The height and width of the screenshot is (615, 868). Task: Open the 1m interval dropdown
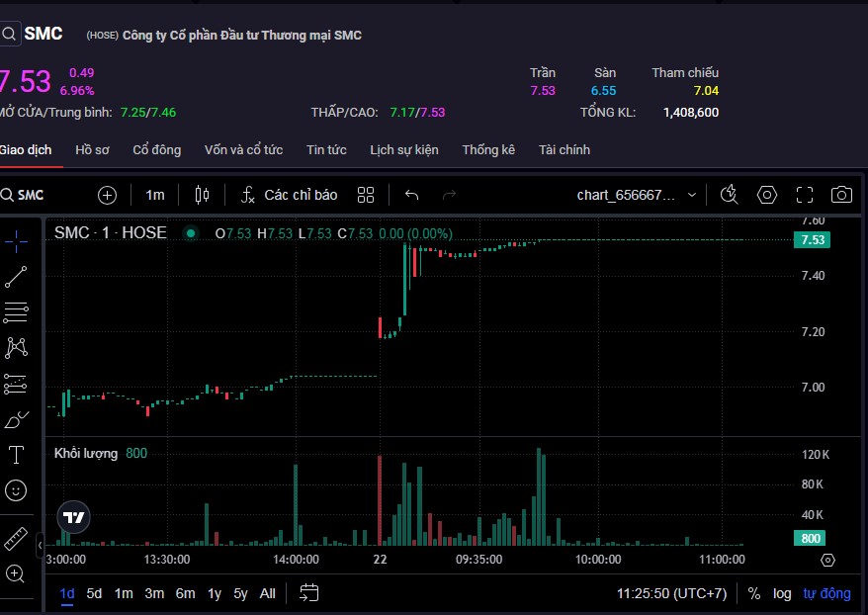[155, 195]
